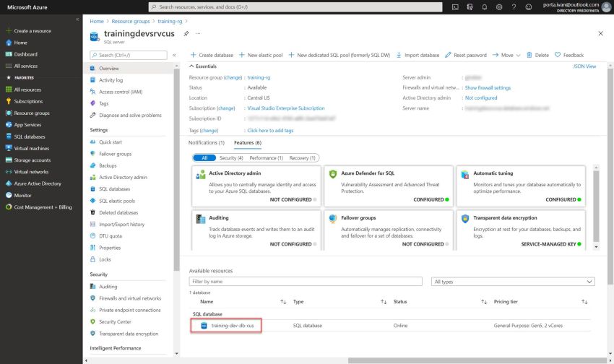Click Delete in the toolbar
614x364 pixels.
[x=537, y=55]
